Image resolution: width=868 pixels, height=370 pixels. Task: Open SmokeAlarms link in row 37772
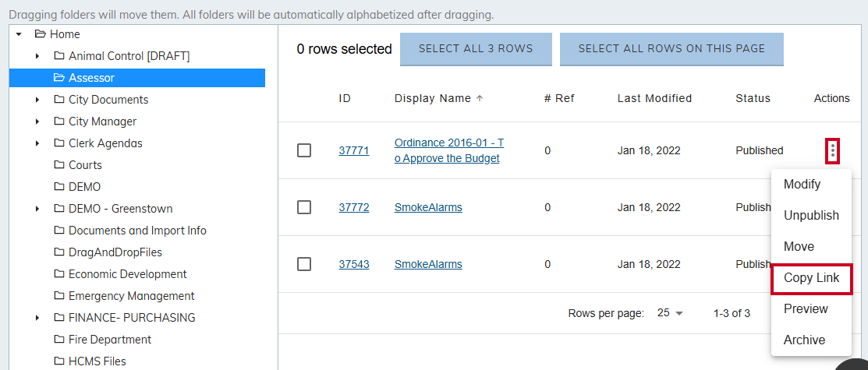(428, 207)
